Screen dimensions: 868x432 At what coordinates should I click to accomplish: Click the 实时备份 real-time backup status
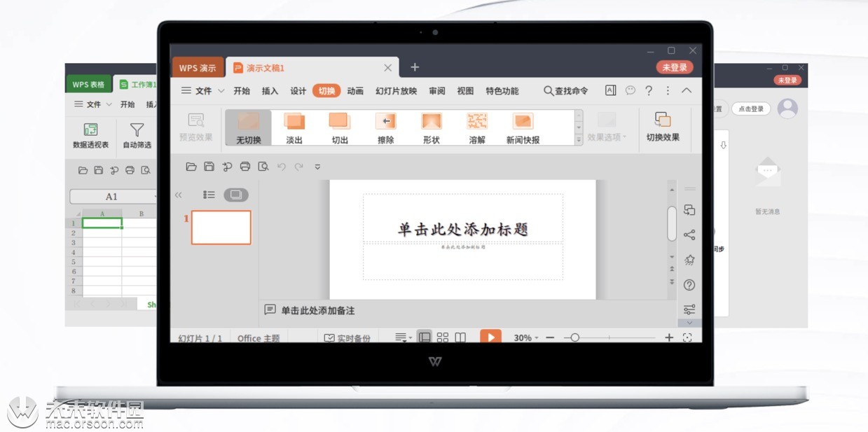pyautogui.click(x=347, y=337)
